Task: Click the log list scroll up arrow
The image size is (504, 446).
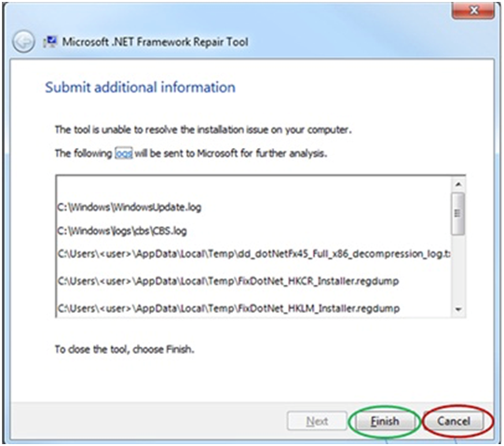Action: coord(458,184)
